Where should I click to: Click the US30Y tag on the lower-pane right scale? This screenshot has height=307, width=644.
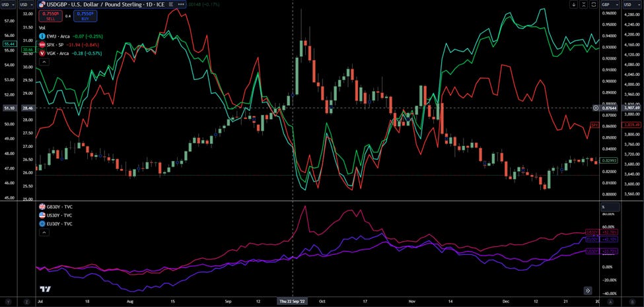592,251
